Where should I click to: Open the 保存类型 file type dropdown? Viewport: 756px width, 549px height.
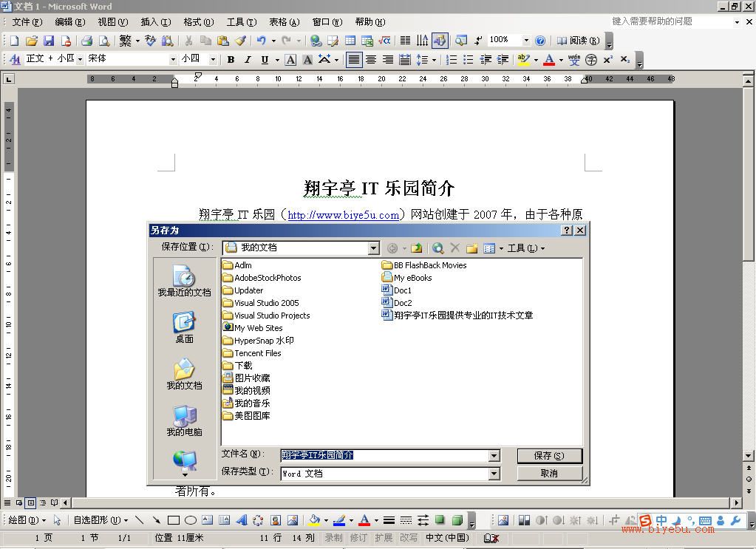point(494,473)
